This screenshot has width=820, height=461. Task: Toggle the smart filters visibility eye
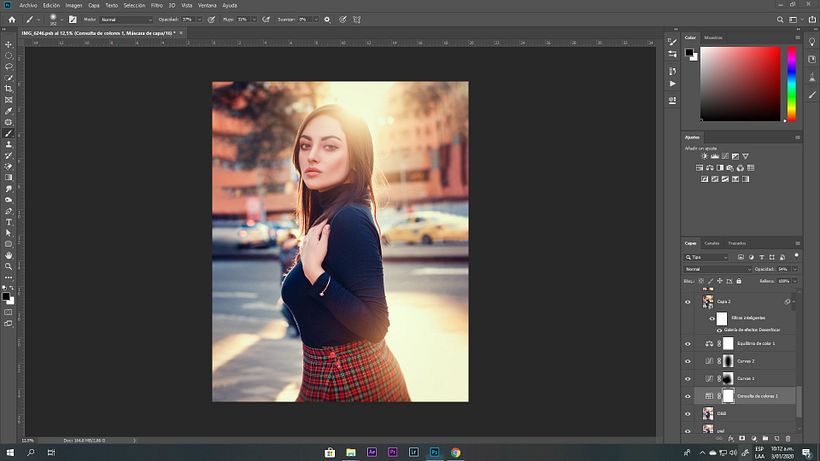[x=712, y=318]
